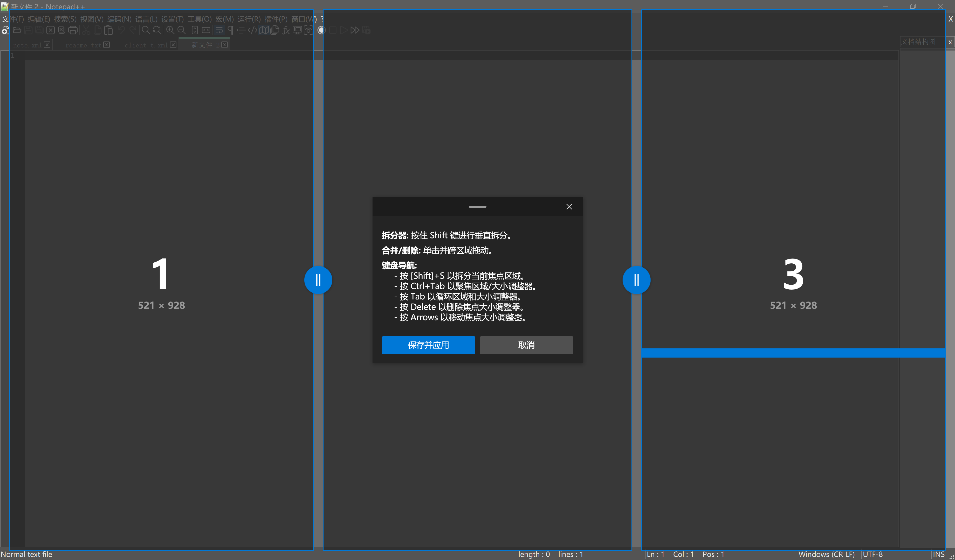Click the Stop Recording macro square icon
The image size is (955, 560).
[333, 30]
